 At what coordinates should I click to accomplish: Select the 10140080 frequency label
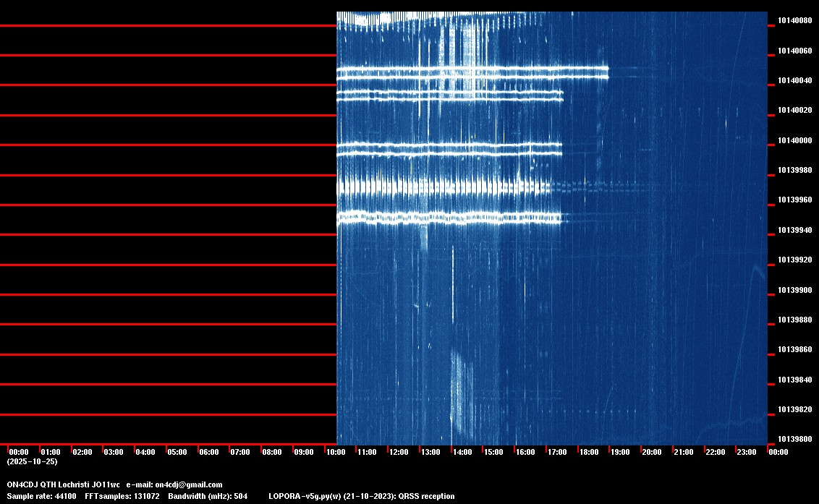[x=795, y=21]
